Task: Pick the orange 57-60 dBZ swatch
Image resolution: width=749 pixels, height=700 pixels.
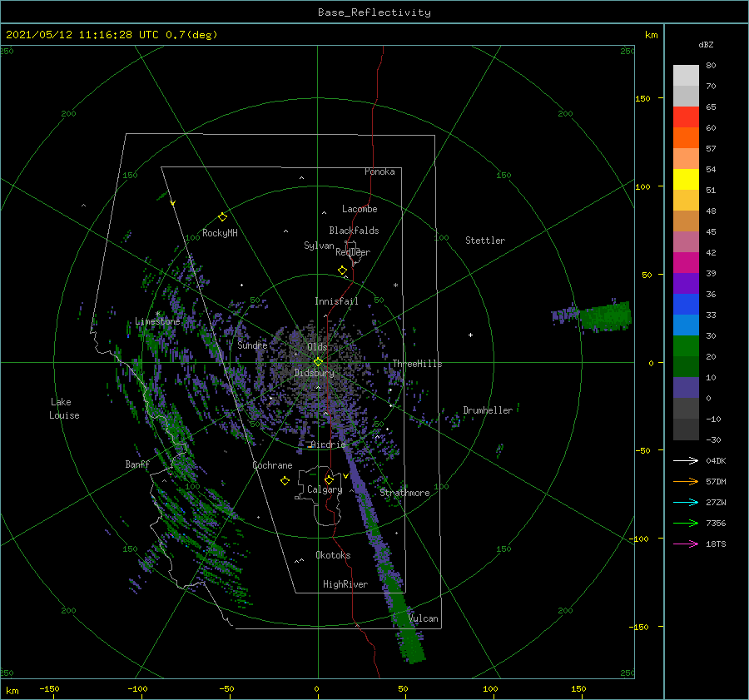Action: pyautogui.click(x=686, y=138)
